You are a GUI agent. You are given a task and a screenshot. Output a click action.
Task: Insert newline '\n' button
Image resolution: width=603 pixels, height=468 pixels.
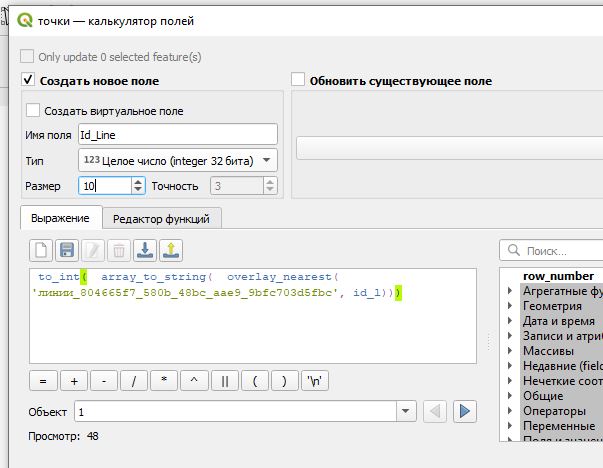click(315, 381)
